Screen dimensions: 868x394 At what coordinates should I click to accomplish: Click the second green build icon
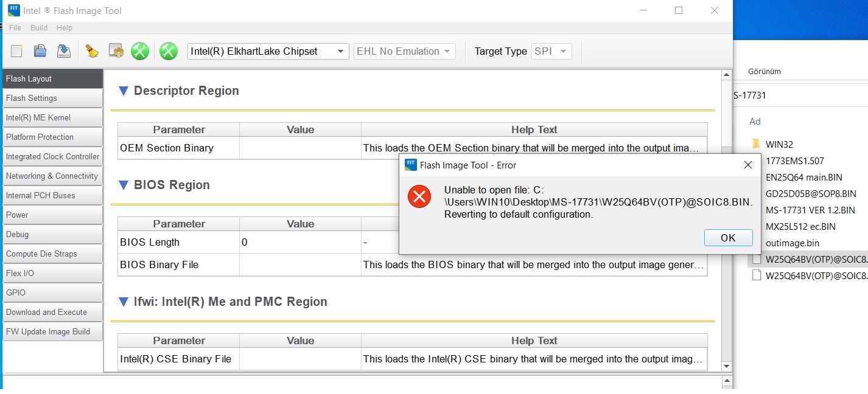(x=168, y=51)
